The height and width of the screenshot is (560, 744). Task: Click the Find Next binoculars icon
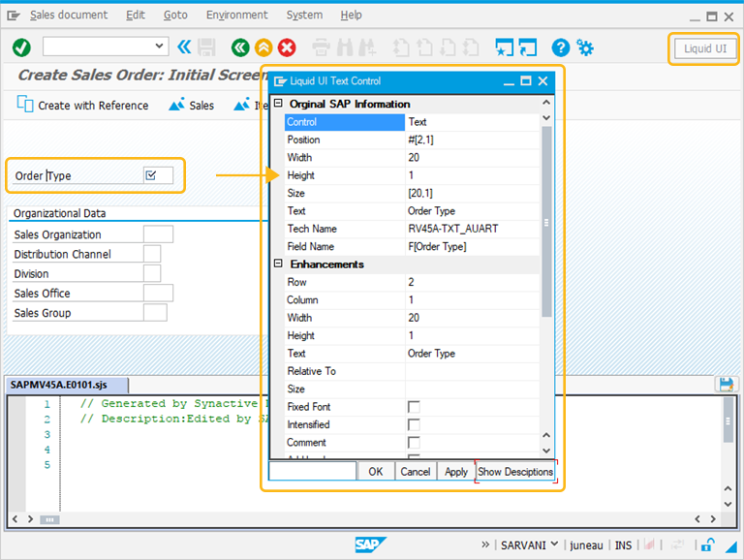click(x=367, y=47)
